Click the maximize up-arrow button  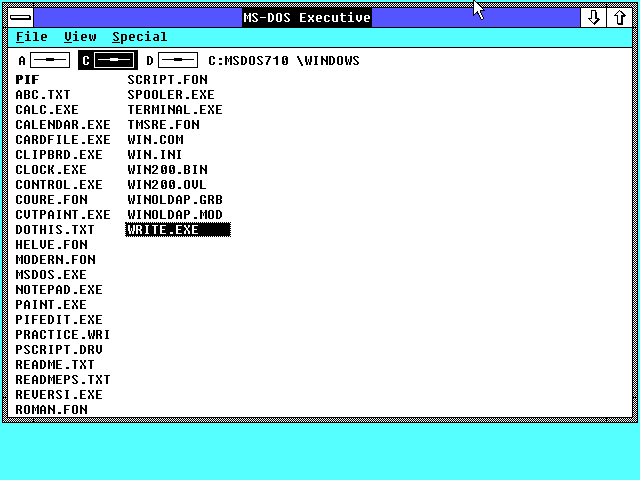pos(620,18)
